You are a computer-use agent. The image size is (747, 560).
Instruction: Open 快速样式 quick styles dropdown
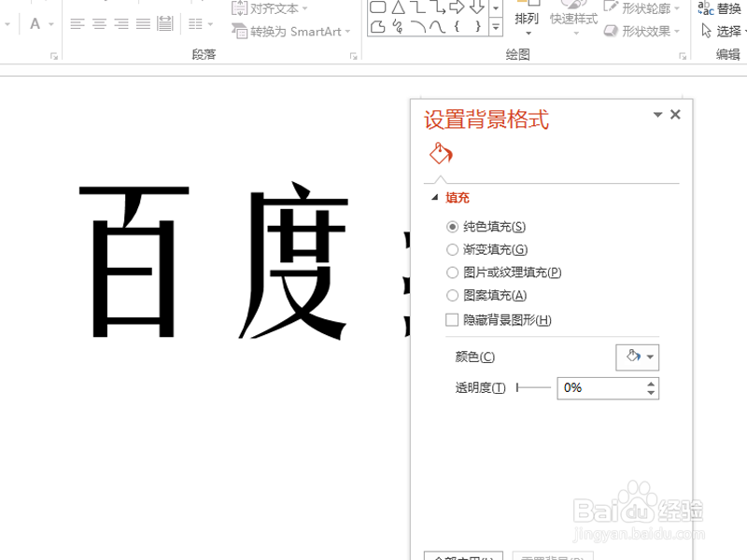tap(573, 19)
